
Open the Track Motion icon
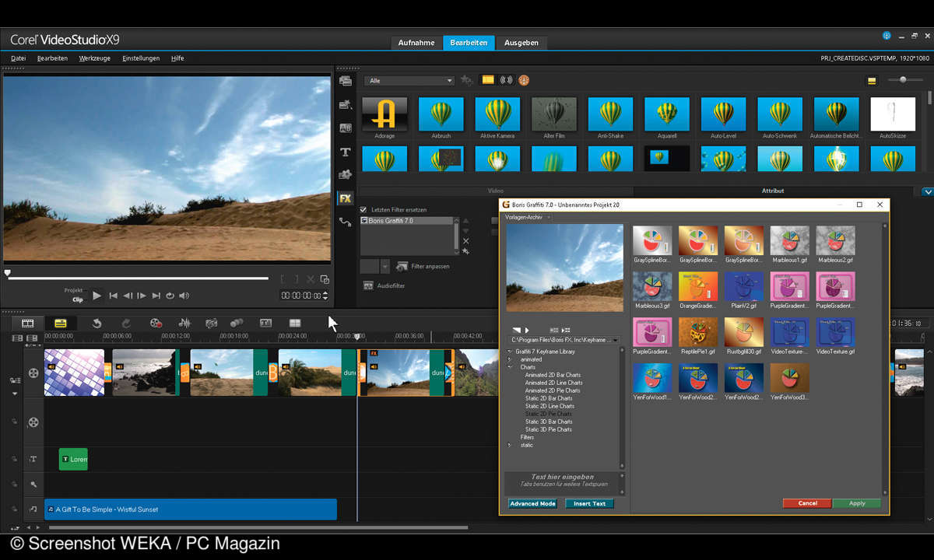point(237,323)
